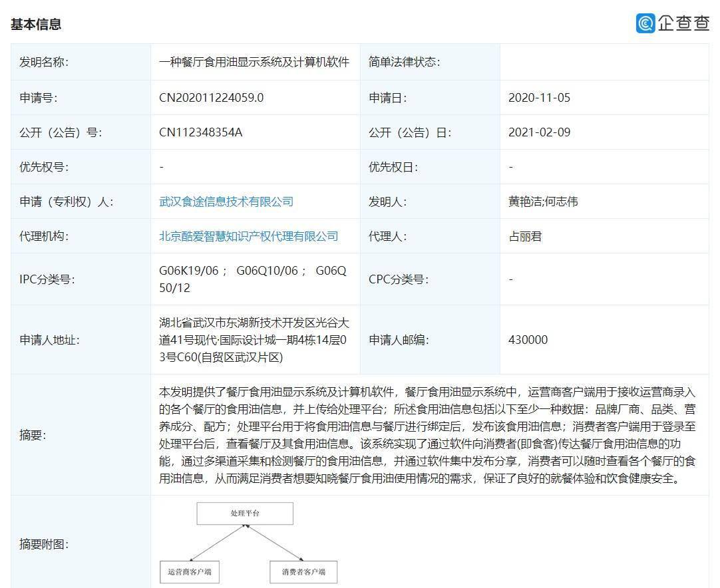Select the 申请号 label
The image size is (720, 588).
[38, 98]
